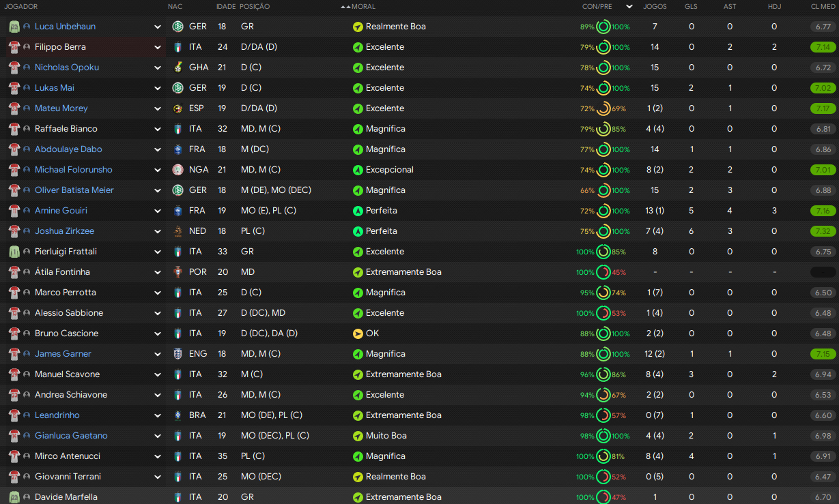The image size is (839, 504).
Task: Click the Italy flag in Manuel Scavone's row
Action: point(178,374)
